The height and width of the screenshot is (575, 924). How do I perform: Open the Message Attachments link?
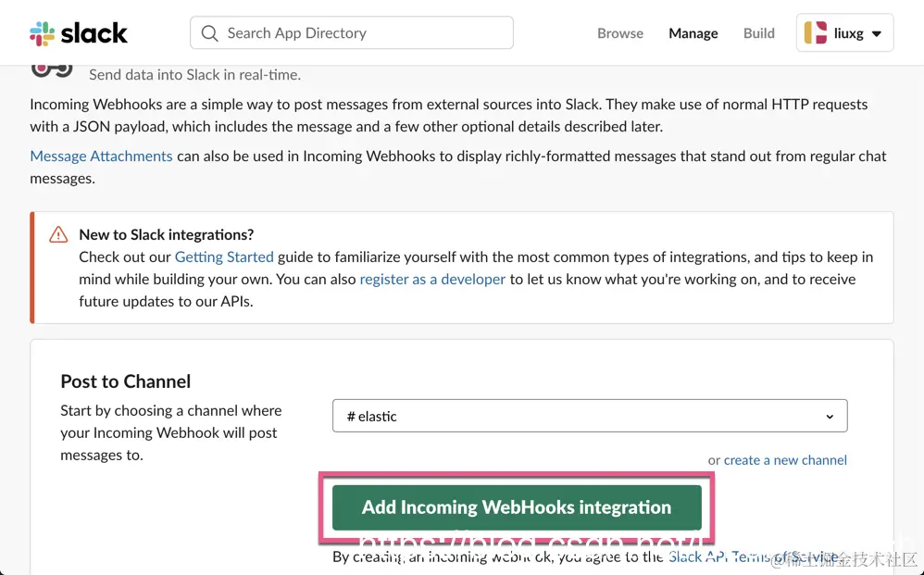pos(101,156)
